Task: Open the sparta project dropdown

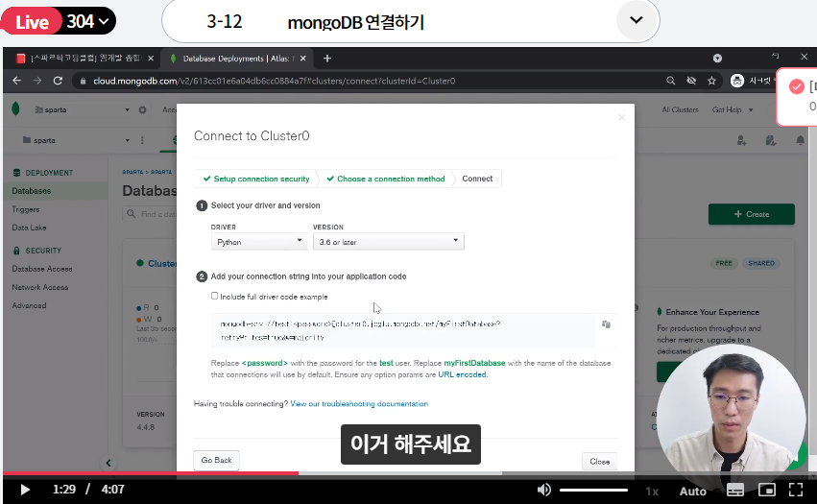Action: point(76,140)
